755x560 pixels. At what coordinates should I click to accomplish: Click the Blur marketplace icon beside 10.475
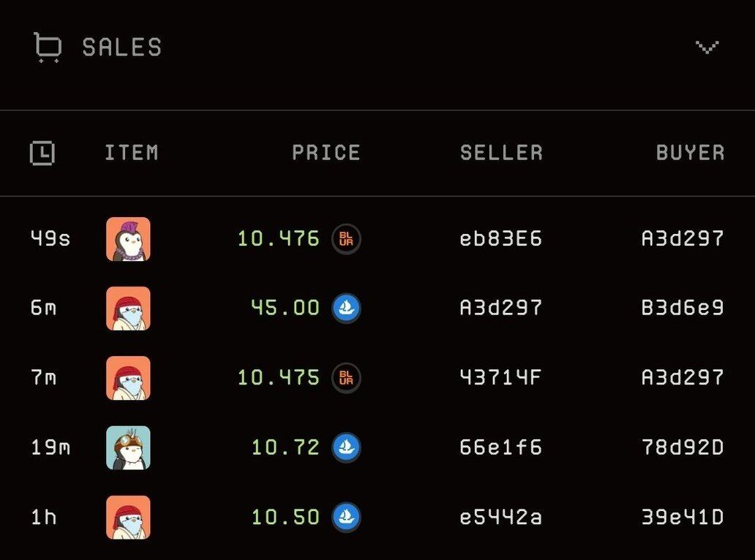(x=346, y=378)
